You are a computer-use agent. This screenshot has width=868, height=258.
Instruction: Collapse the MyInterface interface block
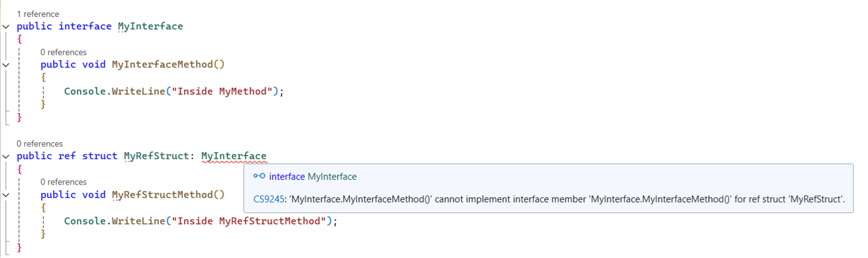click(6, 27)
